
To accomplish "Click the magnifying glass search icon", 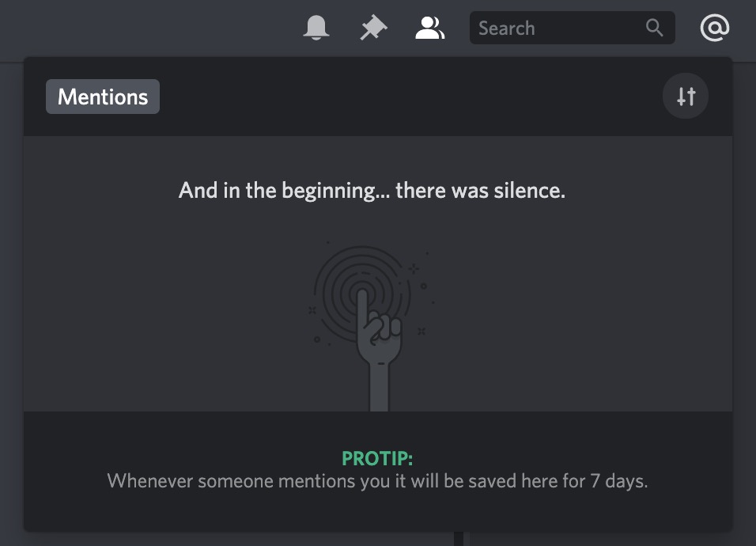I will pos(654,28).
